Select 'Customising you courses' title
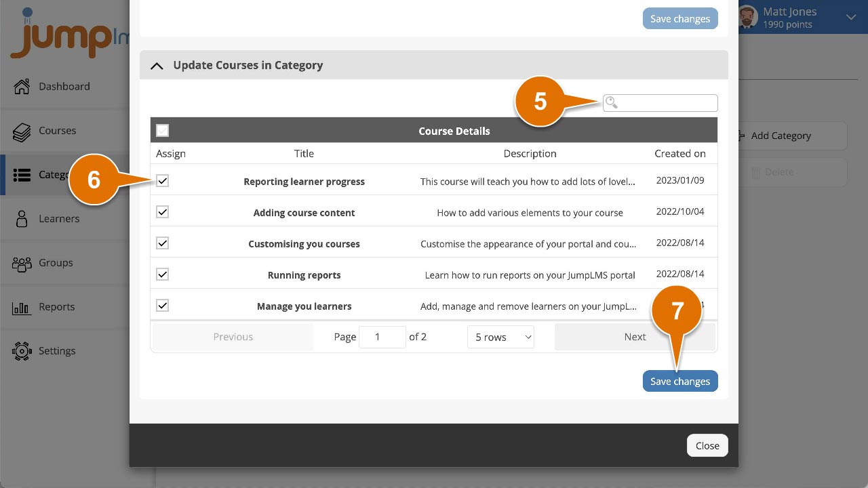 point(304,244)
